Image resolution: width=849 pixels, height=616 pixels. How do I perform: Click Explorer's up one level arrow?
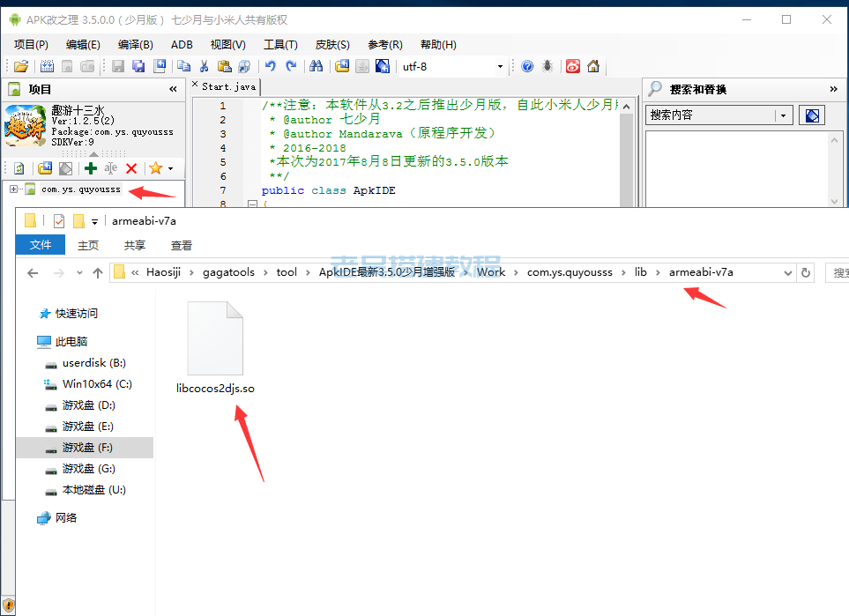[98, 273]
